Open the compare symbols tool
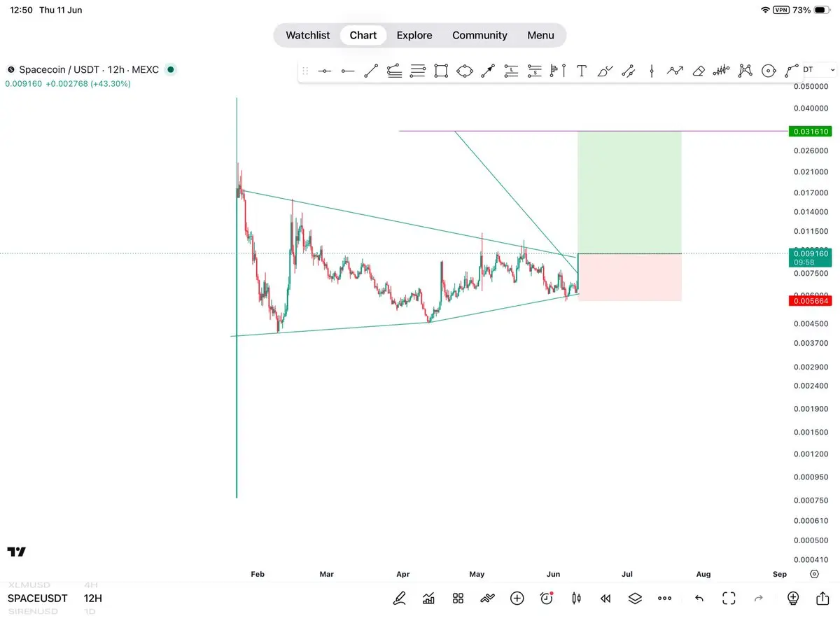Viewport: 840px width, 630px height. (x=487, y=598)
